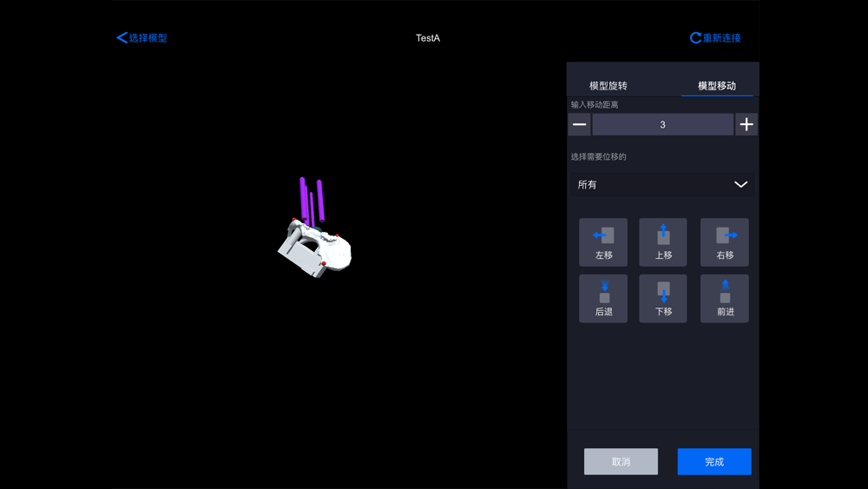Increase move distance with plus button
Image resolution: width=868 pixels, height=489 pixels.
(x=746, y=124)
